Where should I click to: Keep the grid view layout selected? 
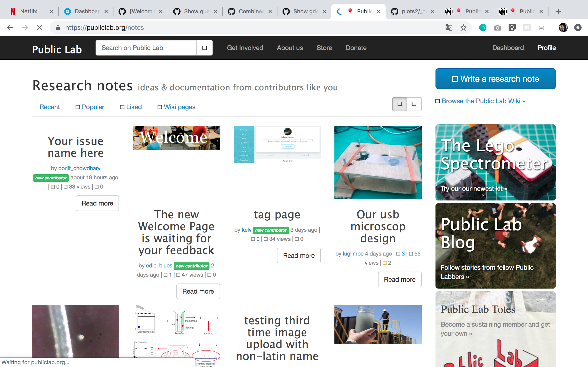coord(399,104)
